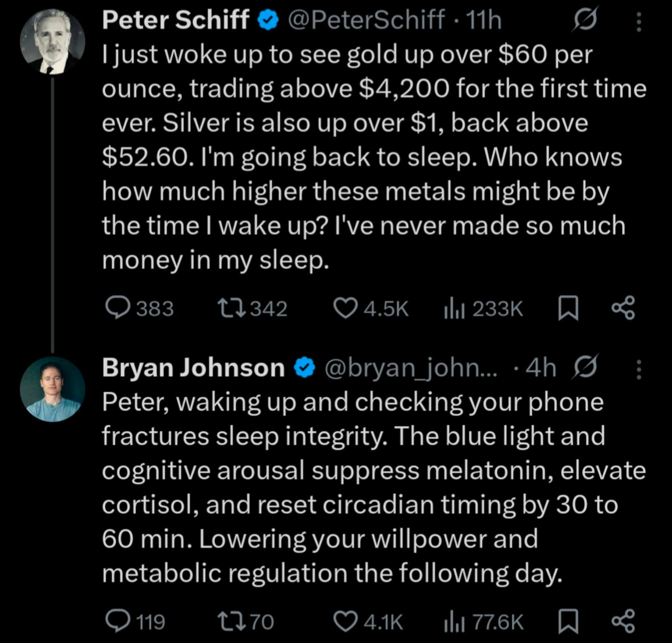672x643 pixels.
Task: Reply to Peter Schiff's gold tweet
Action: (139, 308)
